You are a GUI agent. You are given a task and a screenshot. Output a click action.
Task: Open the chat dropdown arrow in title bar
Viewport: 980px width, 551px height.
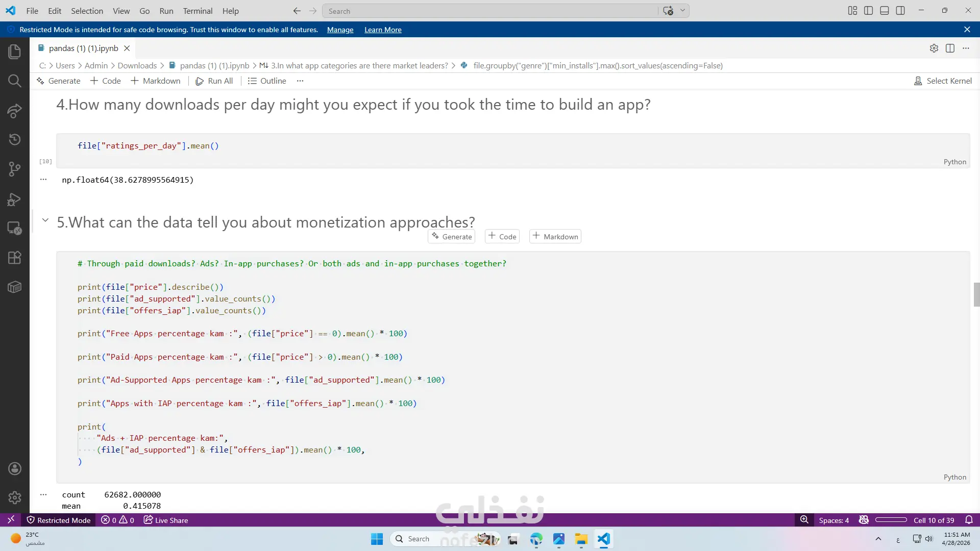pos(682,11)
